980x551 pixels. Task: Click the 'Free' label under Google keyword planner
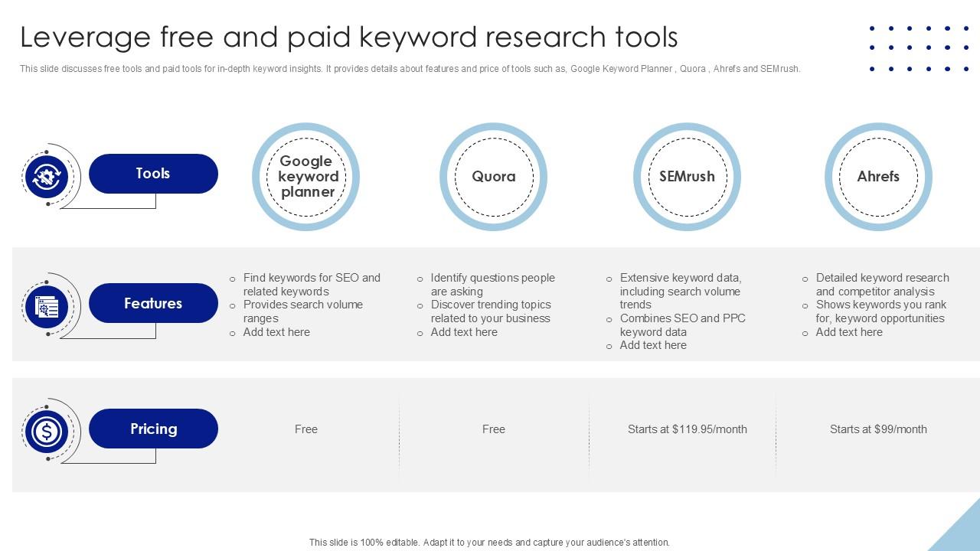click(305, 429)
